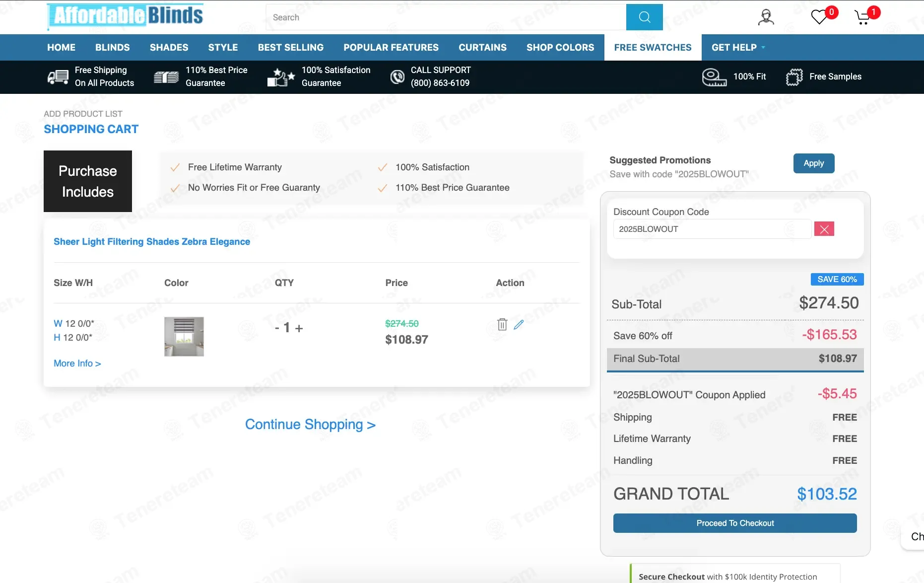
Task: Open the shopping cart icon
Action: point(862,18)
